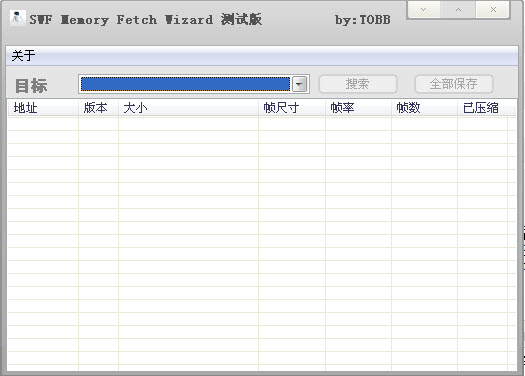Click the SWF Memory Fetch Wizard app icon
Screen dimensions: 525x376
[17, 18]
